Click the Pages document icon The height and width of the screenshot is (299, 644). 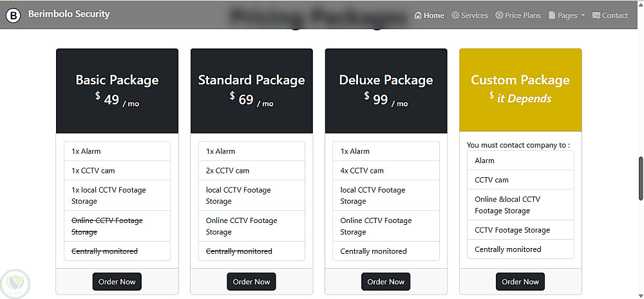[x=552, y=15]
